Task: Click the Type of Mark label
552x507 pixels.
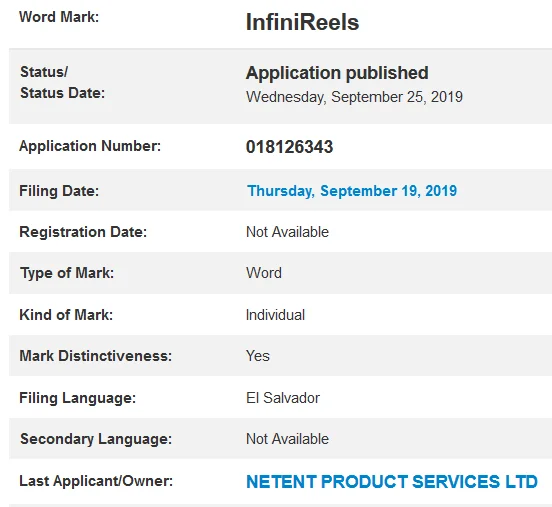Action: (67, 273)
